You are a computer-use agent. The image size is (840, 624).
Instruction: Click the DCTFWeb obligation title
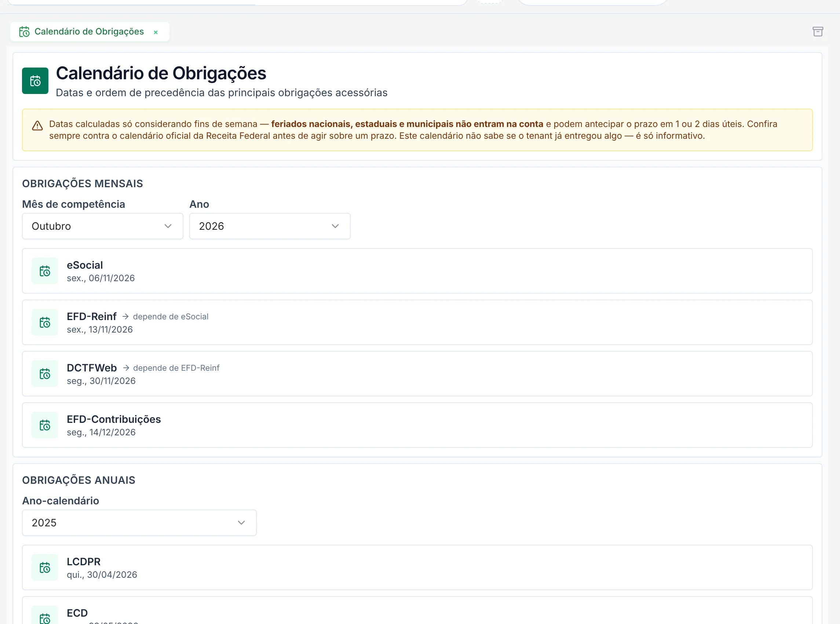[x=92, y=368]
